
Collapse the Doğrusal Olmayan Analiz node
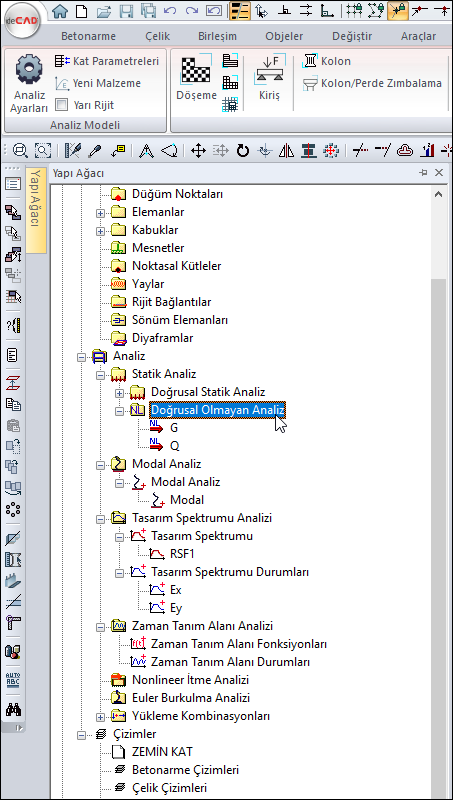coord(120,411)
